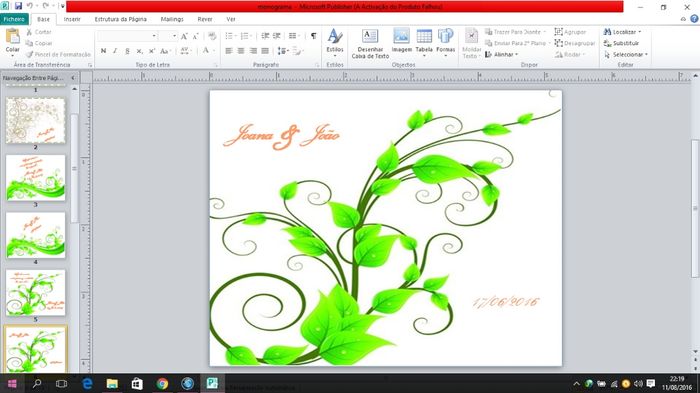Switch to the Inserir tab

pos(72,19)
